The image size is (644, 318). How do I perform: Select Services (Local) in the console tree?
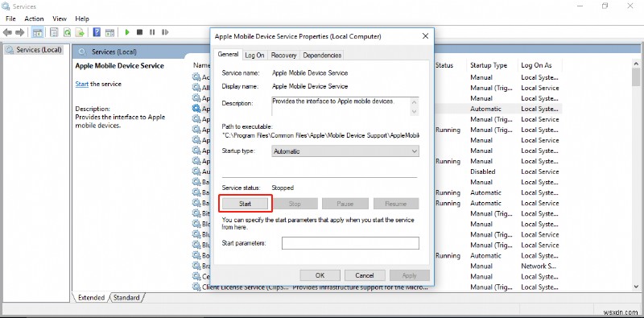[34, 50]
